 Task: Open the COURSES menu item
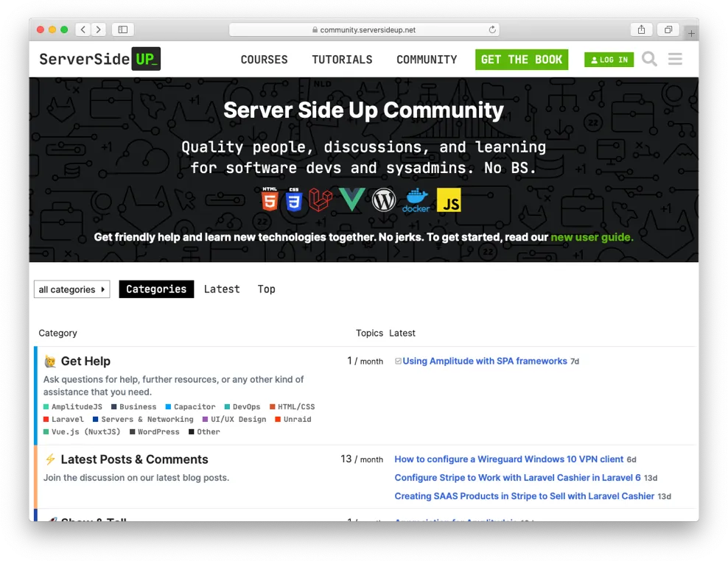pyautogui.click(x=265, y=60)
